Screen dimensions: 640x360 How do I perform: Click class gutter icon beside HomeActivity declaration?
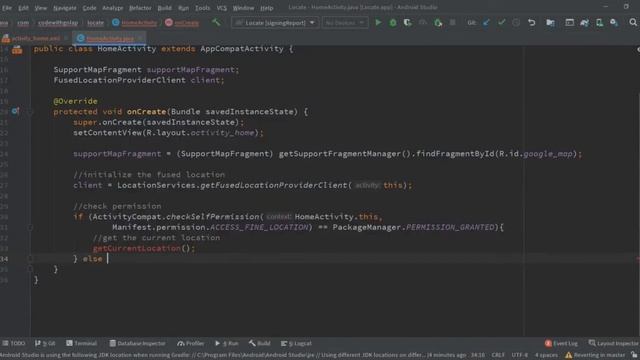17,50
